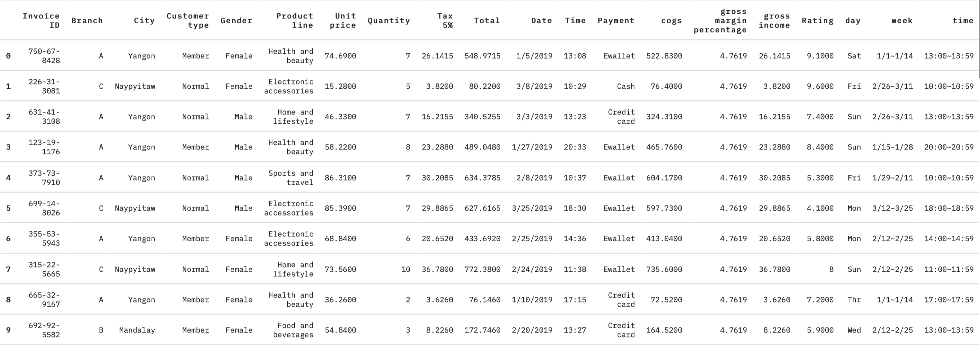Viewport: 980px width, 347px height.
Task: Select the week cell 1/15~1/28
Action: [x=895, y=147]
